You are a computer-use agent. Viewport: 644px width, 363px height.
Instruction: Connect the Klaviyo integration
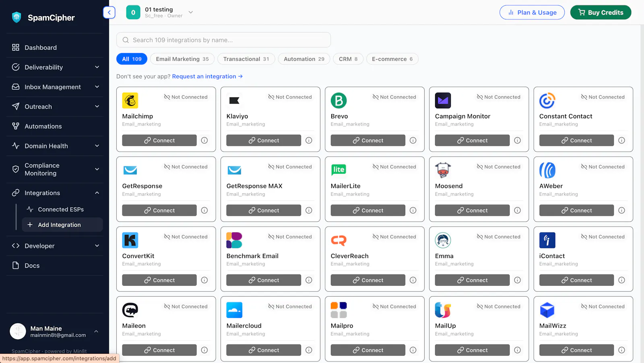click(x=264, y=140)
